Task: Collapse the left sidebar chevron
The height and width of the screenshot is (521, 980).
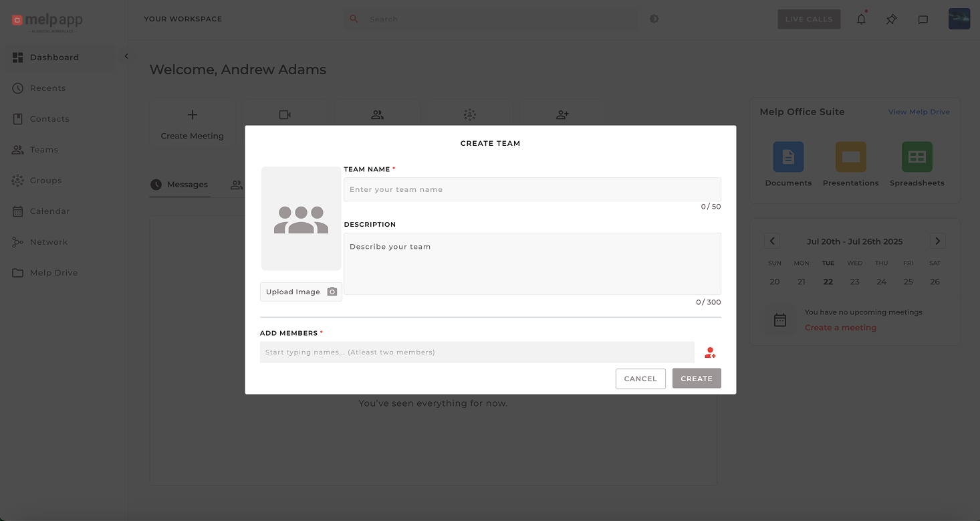Action: 126,57
